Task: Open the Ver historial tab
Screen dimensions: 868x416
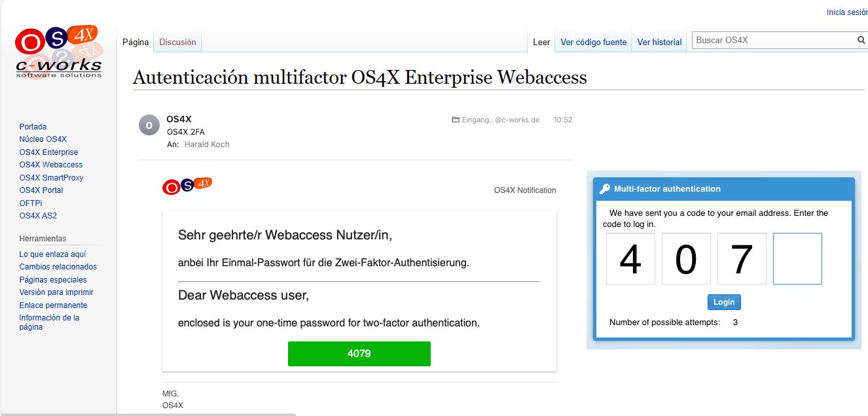Action: 659,42
